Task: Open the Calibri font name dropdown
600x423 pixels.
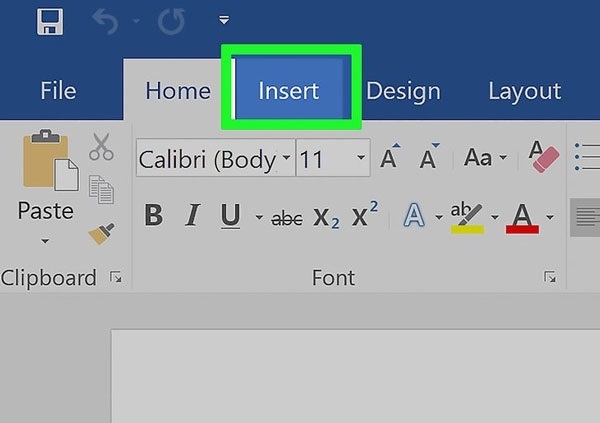Action: coord(288,159)
